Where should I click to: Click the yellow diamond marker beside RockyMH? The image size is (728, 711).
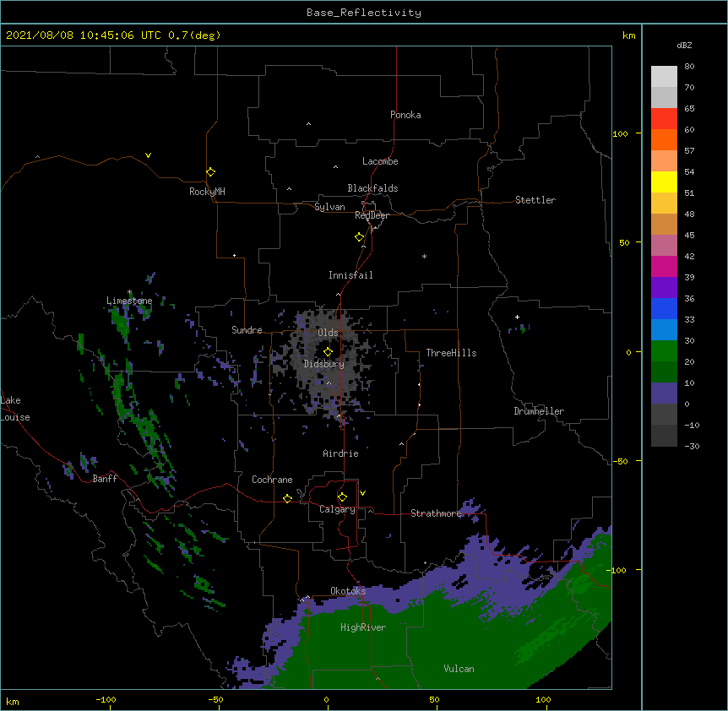[210, 172]
